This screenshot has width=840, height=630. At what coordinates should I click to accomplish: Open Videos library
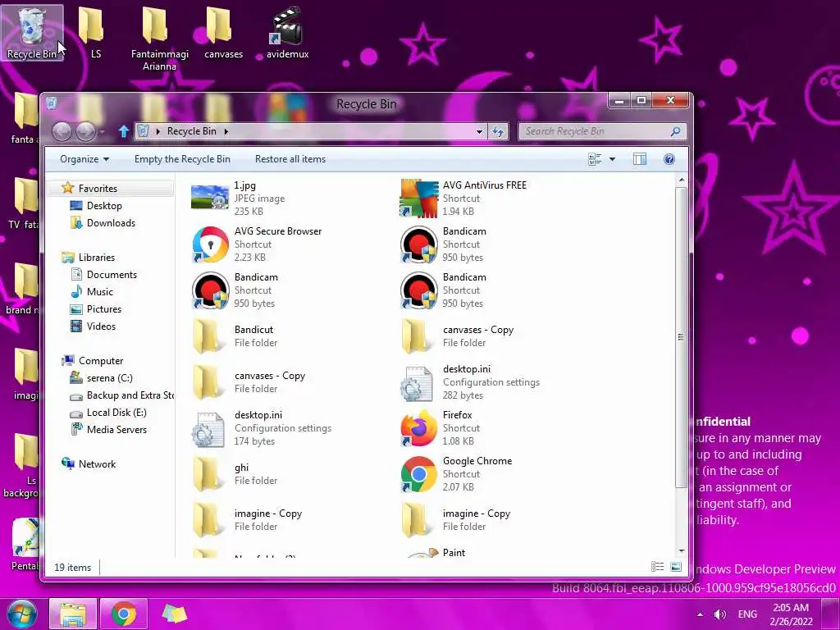[101, 326]
